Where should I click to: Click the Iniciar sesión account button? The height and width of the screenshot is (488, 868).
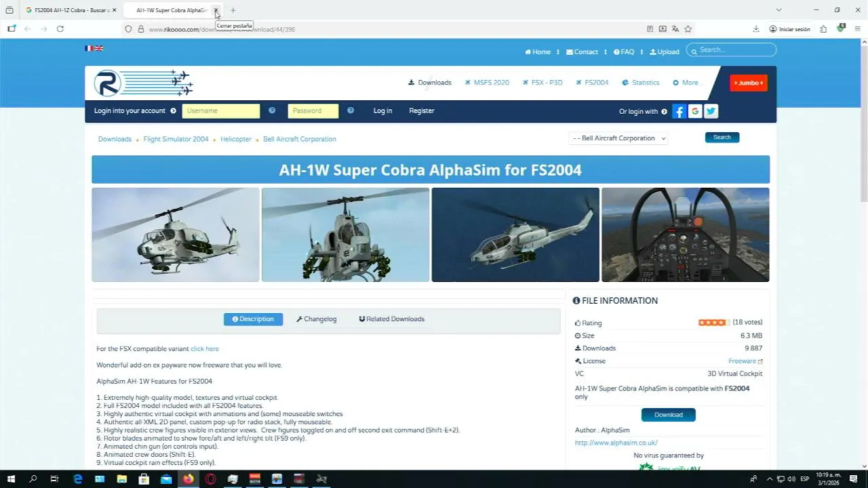pyautogui.click(x=790, y=29)
